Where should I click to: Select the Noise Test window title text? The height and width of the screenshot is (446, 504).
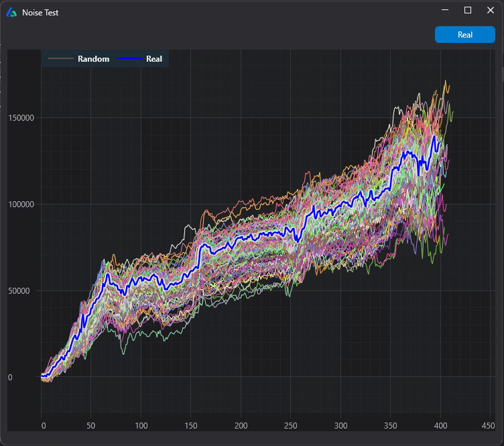(40, 13)
